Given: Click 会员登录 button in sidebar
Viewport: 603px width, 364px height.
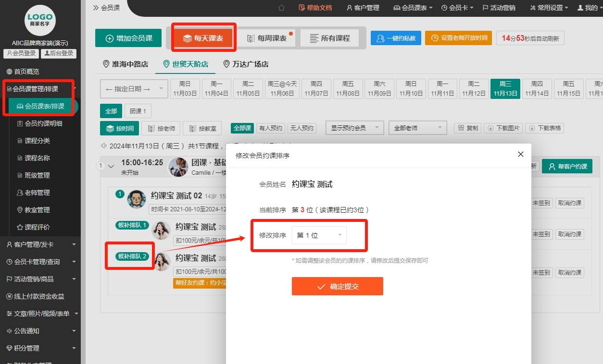Looking at the screenshot, I should click(x=21, y=53).
